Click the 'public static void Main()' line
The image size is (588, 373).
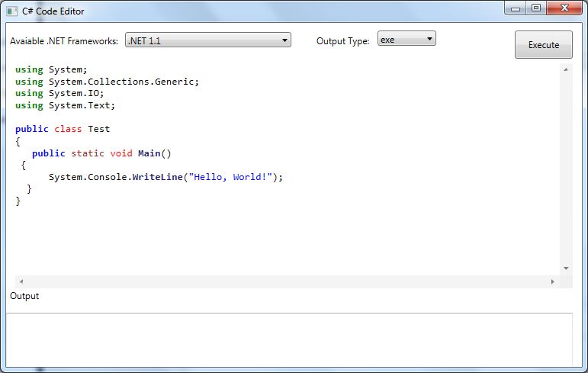tap(101, 153)
